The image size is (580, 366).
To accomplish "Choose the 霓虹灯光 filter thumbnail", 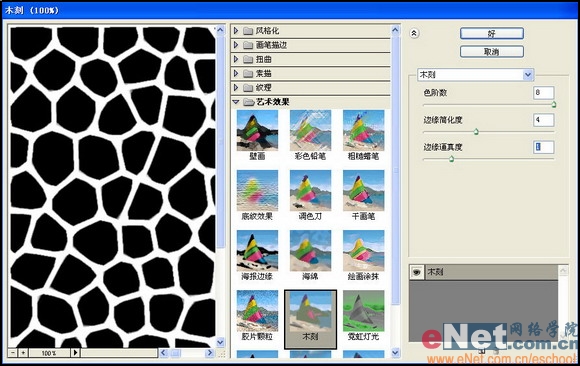I will tap(364, 310).
